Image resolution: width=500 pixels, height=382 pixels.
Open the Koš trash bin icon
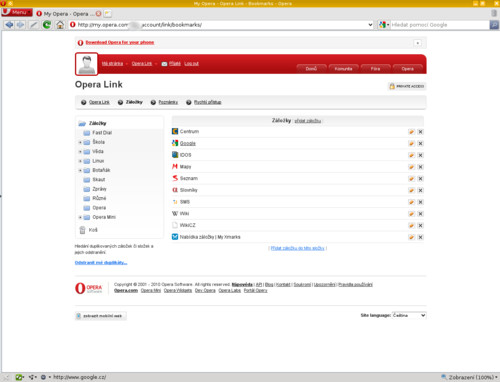pyautogui.click(x=82, y=230)
